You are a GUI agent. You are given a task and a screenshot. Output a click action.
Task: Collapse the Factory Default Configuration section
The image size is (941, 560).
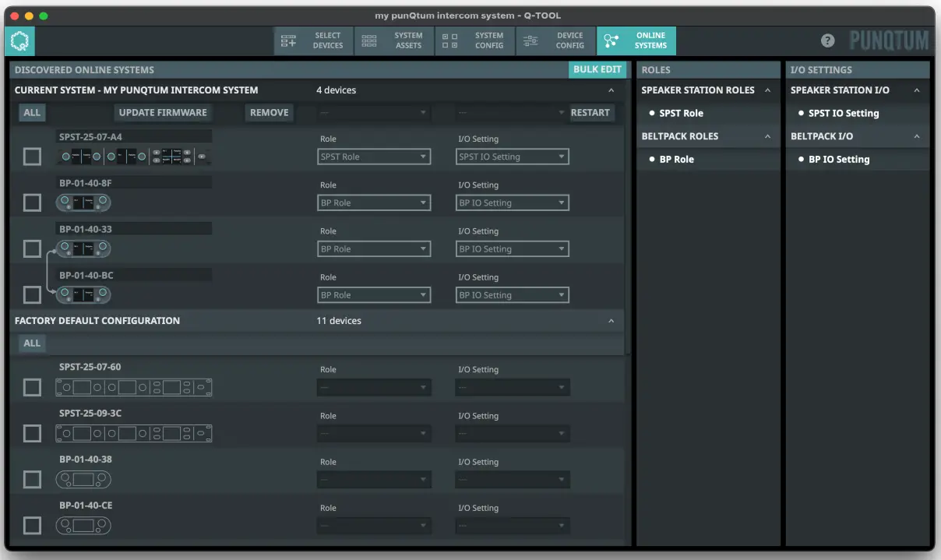pos(611,321)
